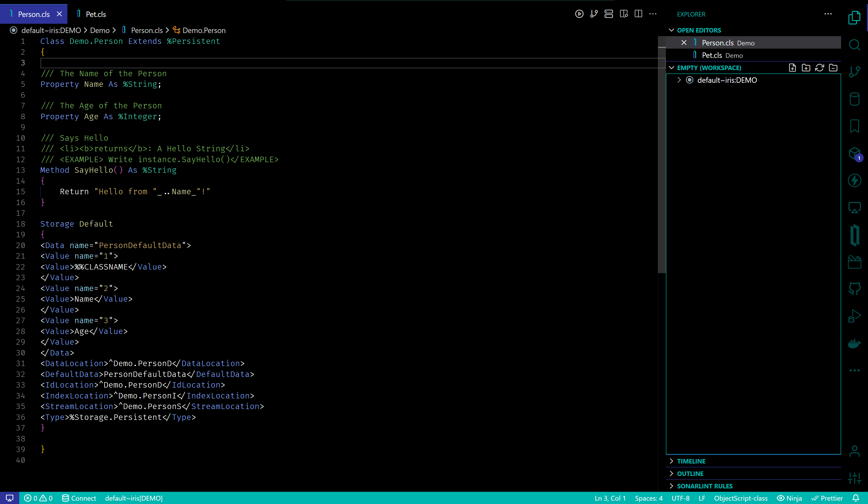Click Refresh Explorer icon in workspace header

[819, 68]
